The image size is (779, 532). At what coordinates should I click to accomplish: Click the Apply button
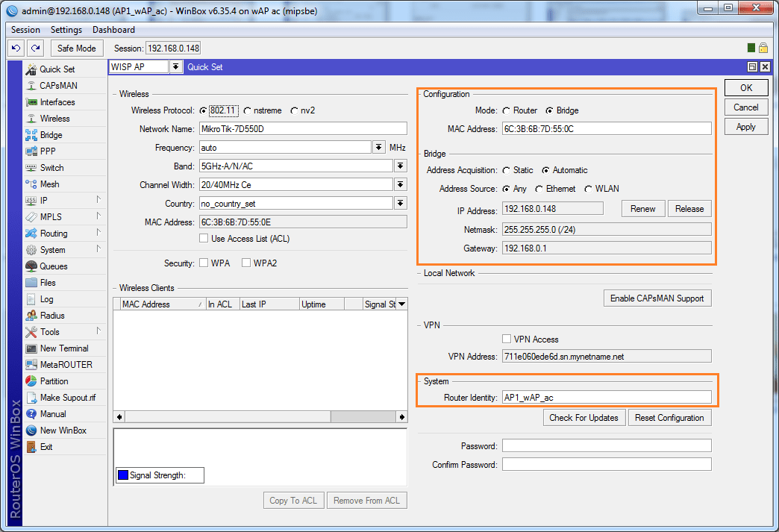(745, 127)
